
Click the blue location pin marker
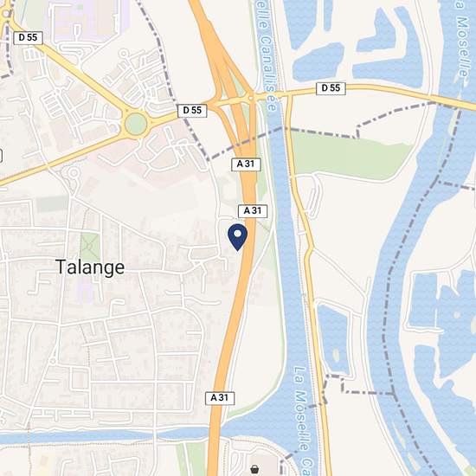click(237, 237)
